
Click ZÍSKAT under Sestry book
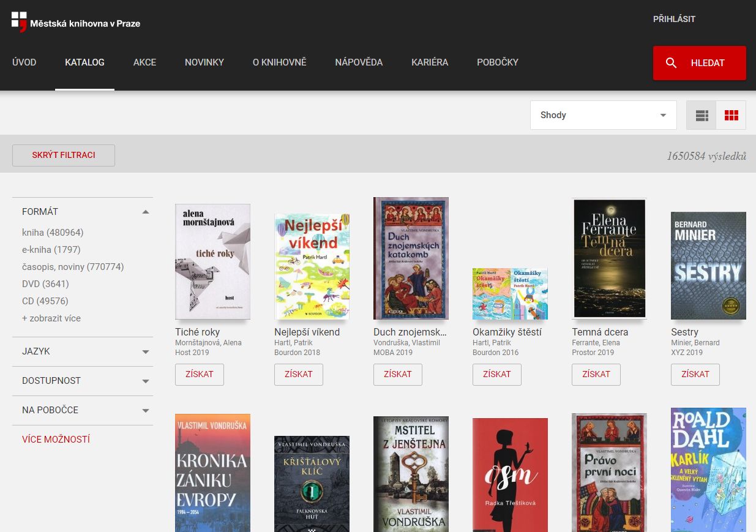695,374
